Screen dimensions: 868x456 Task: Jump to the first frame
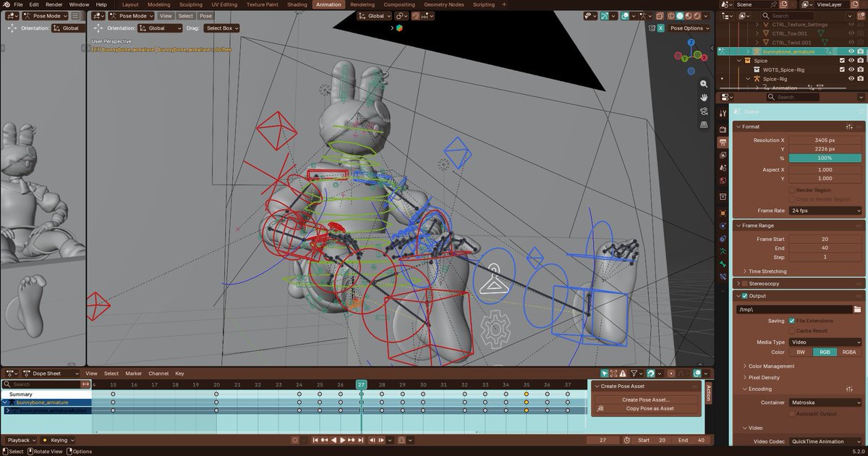(x=315, y=440)
